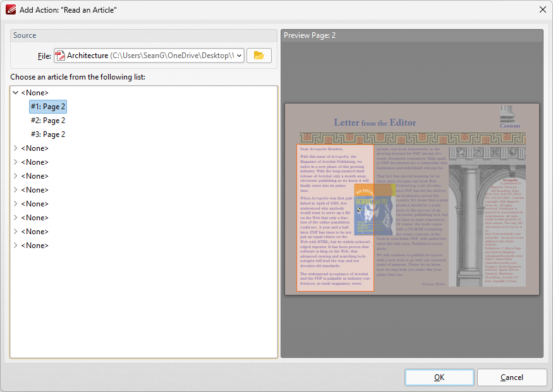The width and height of the screenshot is (553, 392).
Task: Cancel the Add Action dialog
Action: coord(511,377)
